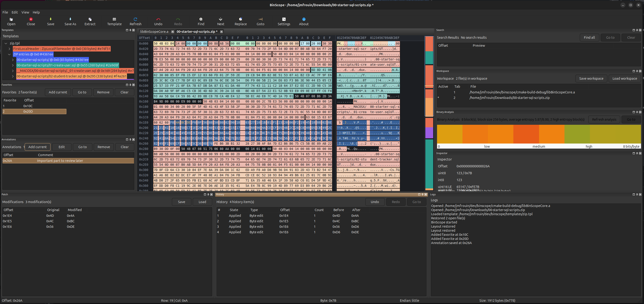Click Add current in Favorites panel
Viewport: 644px width, 304px height.
(58, 92)
